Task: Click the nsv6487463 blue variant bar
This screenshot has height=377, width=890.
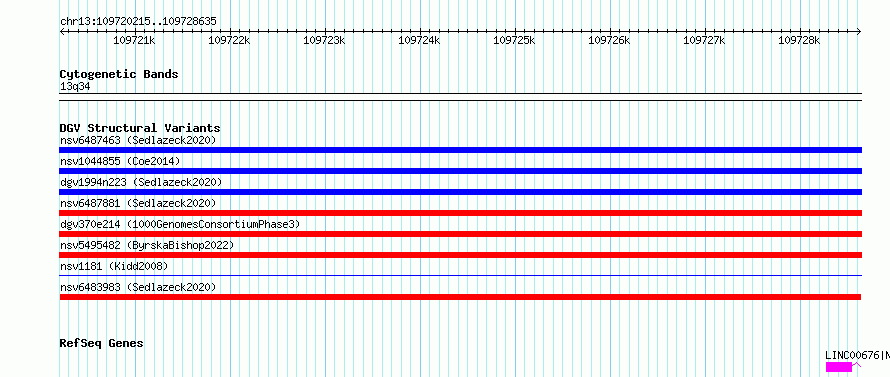Action: tap(460, 150)
